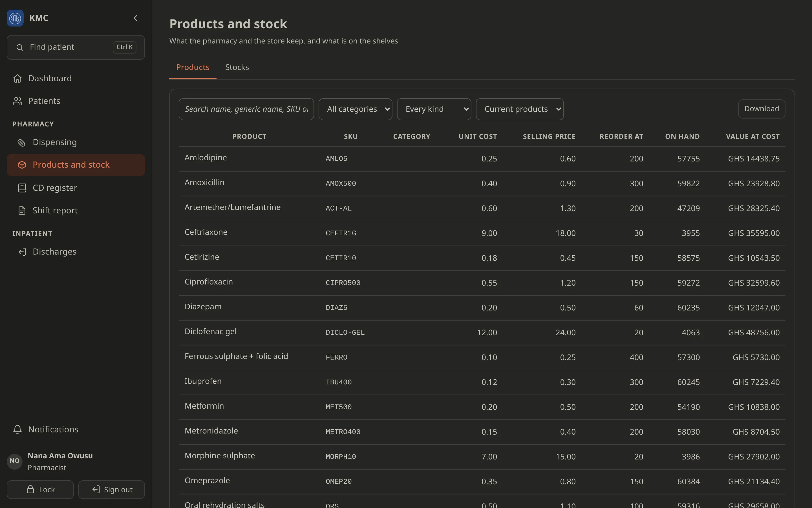Click the Dashboard home icon

pyautogui.click(x=17, y=79)
